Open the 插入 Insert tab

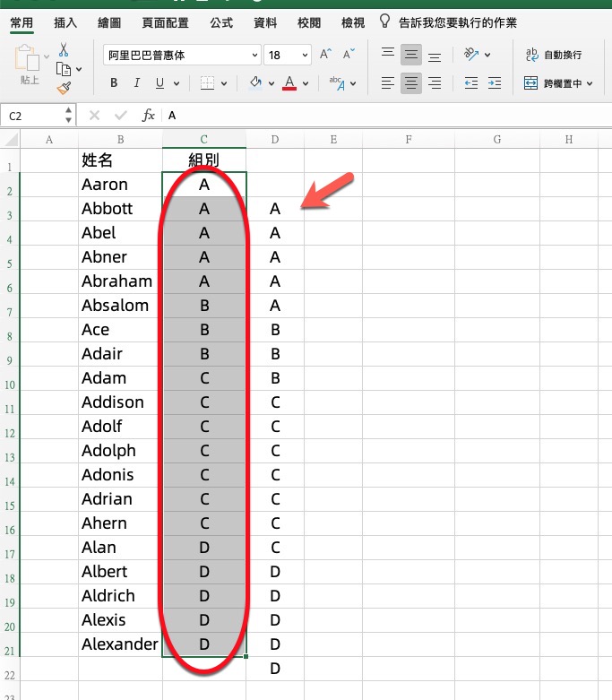coord(65,22)
